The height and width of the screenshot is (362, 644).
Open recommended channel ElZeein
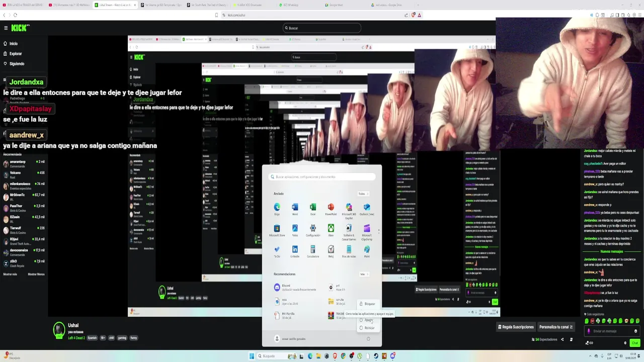pyautogui.click(x=24, y=219)
